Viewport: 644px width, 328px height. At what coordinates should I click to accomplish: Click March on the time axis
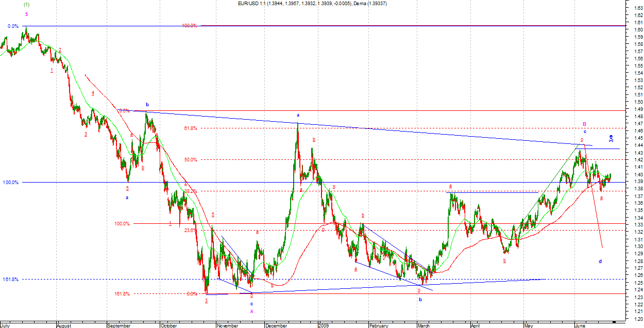pyautogui.click(x=423, y=325)
